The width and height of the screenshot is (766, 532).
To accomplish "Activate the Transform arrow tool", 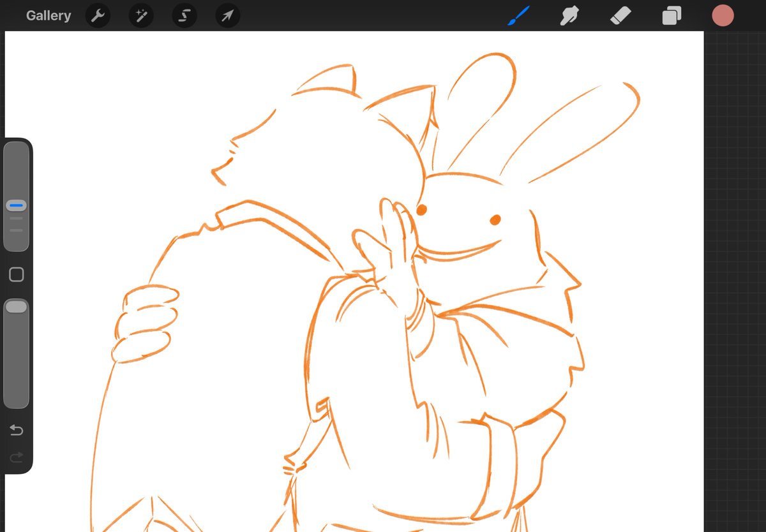I will tap(228, 15).
